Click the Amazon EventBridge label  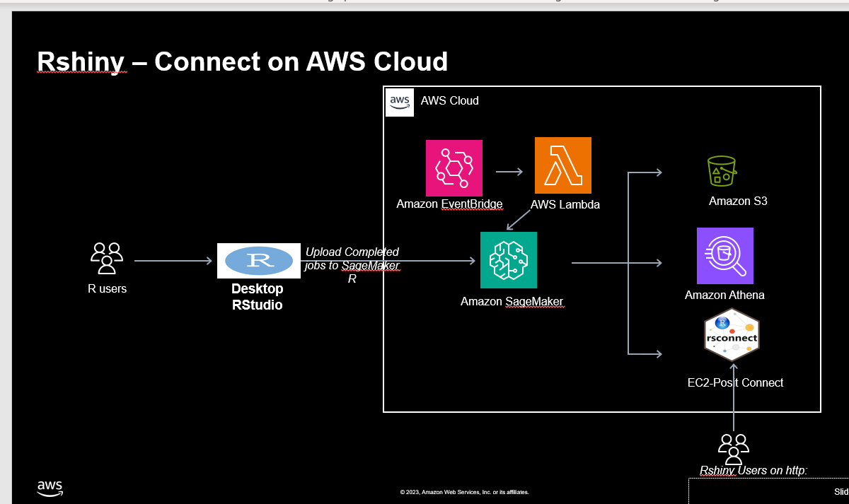[449, 204]
